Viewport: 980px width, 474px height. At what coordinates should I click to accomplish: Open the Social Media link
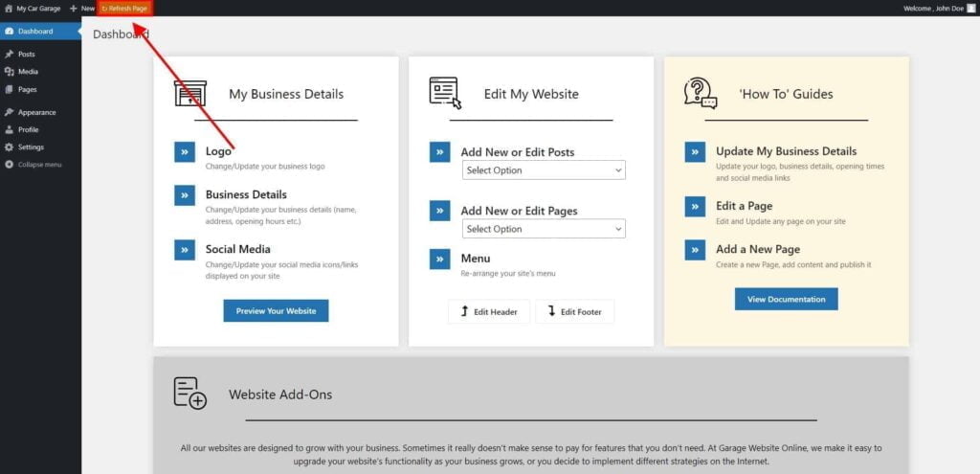[x=238, y=249]
